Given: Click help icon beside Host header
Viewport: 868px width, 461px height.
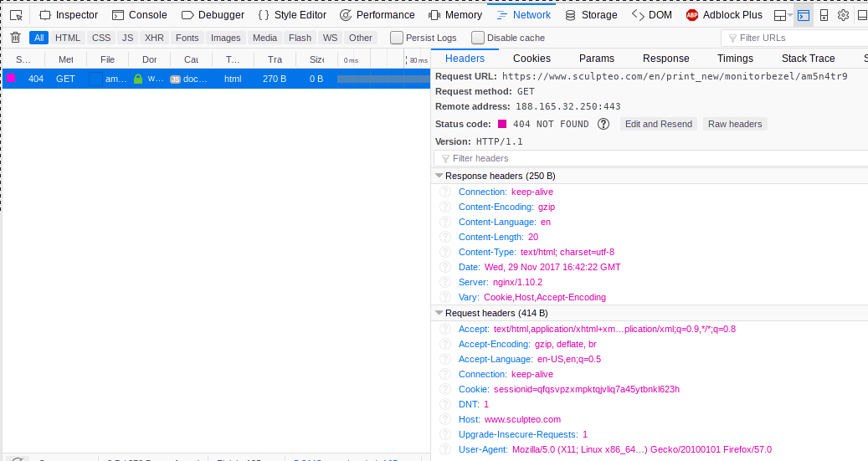Looking at the screenshot, I should coord(445,419).
